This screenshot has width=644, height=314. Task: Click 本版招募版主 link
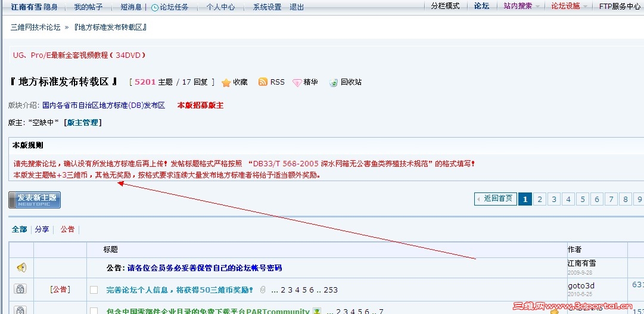tap(200, 105)
